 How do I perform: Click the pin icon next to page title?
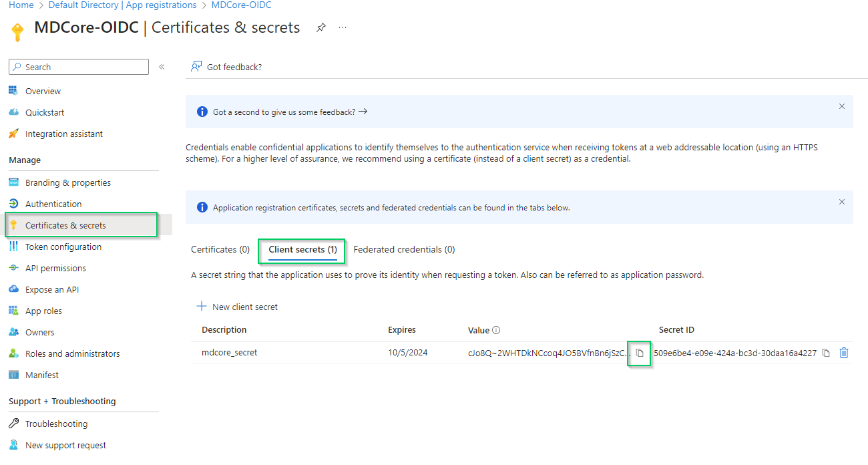click(x=321, y=28)
